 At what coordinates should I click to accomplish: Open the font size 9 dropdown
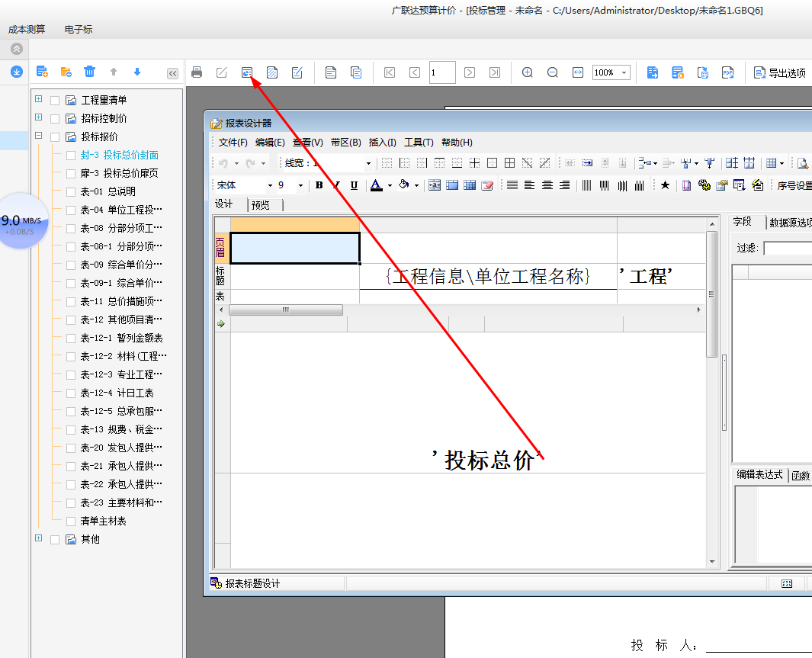(300, 185)
